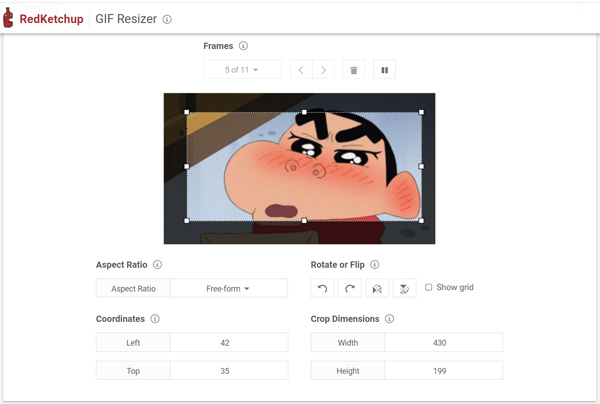Image resolution: width=600 pixels, height=404 pixels.
Task: Flip the image vertically
Action: click(404, 288)
